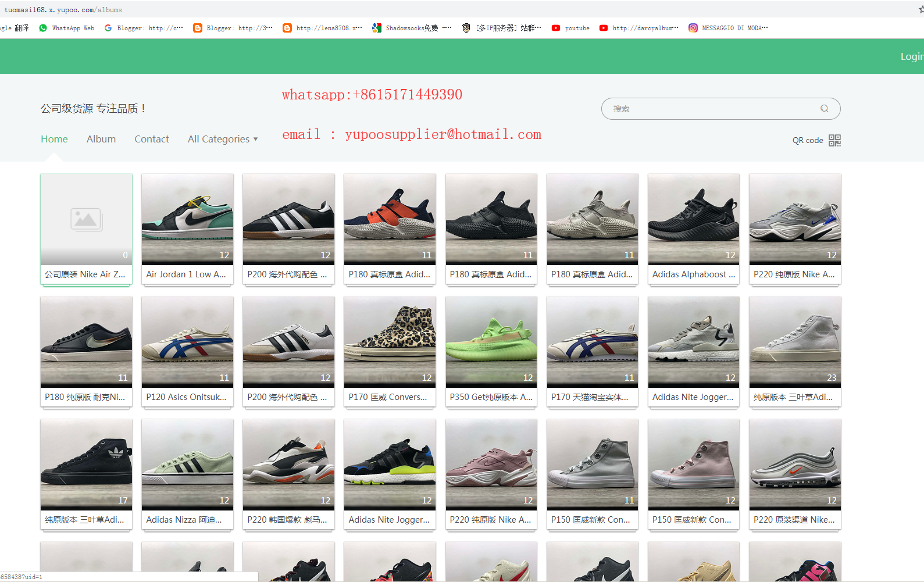The image size is (924, 582).
Task: Open the Google Blogger bookmark icon
Action: coord(108,28)
